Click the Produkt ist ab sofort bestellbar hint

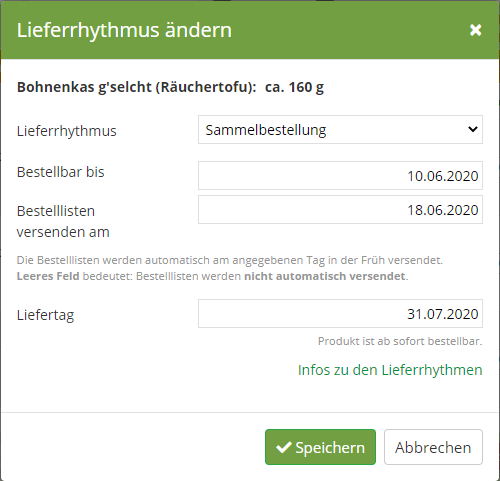click(400, 341)
